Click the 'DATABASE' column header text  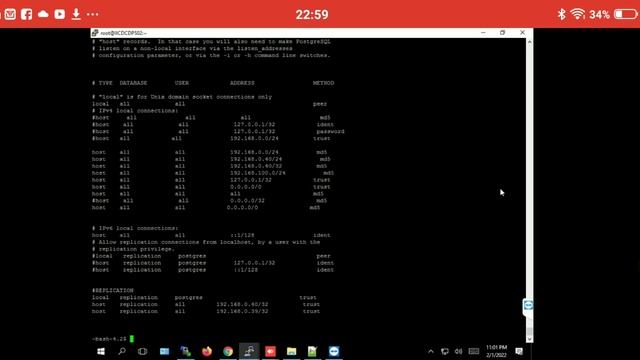(x=133, y=83)
